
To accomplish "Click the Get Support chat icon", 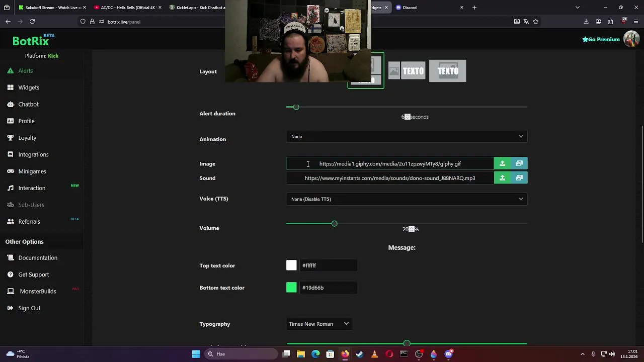I will pyautogui.click(x=10, y=275).
